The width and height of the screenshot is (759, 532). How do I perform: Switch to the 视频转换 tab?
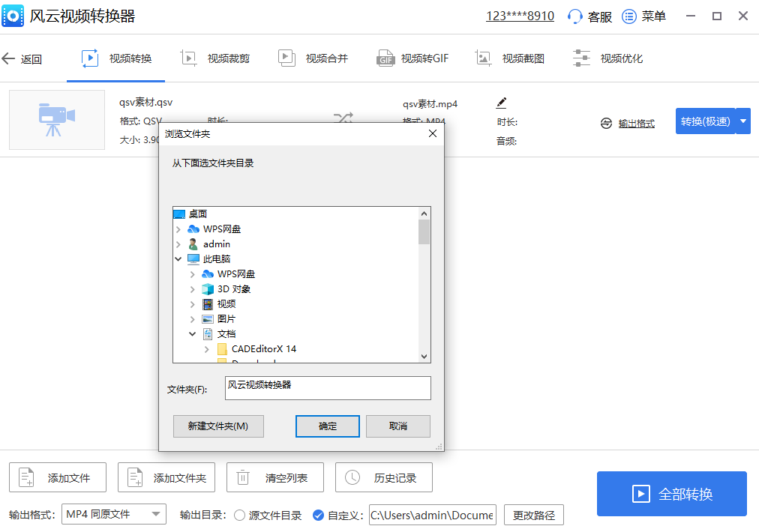pos(116,58)
